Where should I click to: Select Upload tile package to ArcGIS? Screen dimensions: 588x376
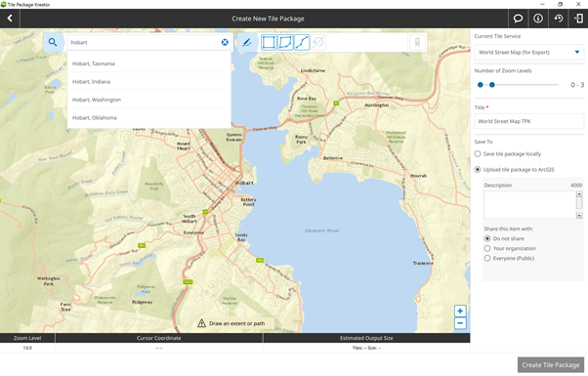pyautogui.click(x=478, y=169)
